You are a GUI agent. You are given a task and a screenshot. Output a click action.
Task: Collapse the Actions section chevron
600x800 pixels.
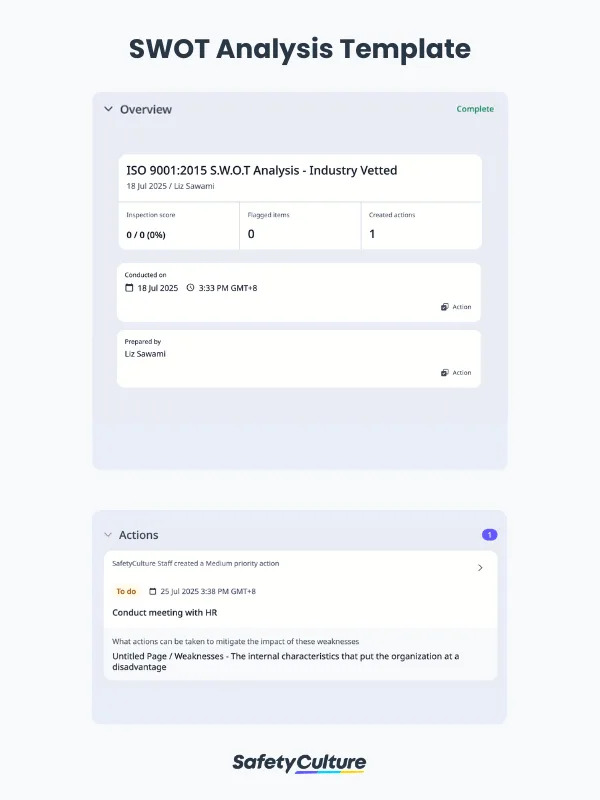108,535
